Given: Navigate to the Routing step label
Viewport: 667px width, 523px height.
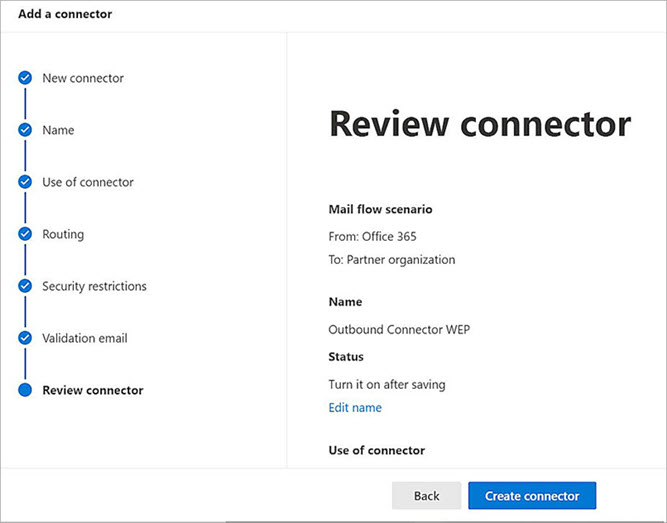Looking at the screenshot, I should [63, 234].
